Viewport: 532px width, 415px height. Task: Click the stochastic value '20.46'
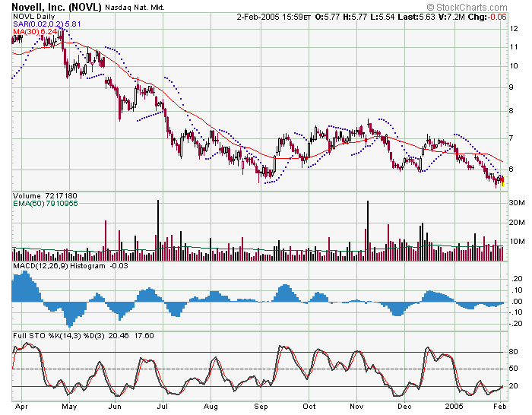[119, 336]
